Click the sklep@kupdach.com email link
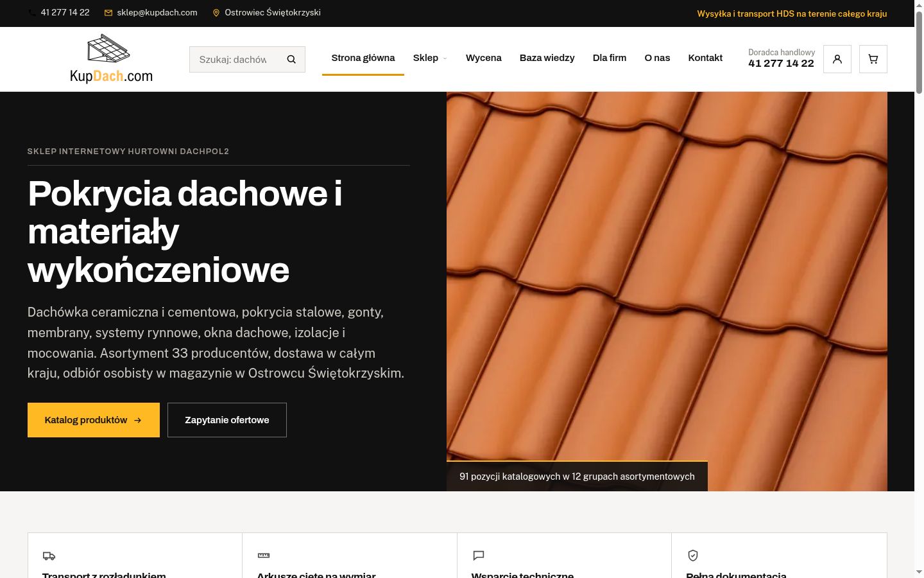 click(x=157, y=13)
